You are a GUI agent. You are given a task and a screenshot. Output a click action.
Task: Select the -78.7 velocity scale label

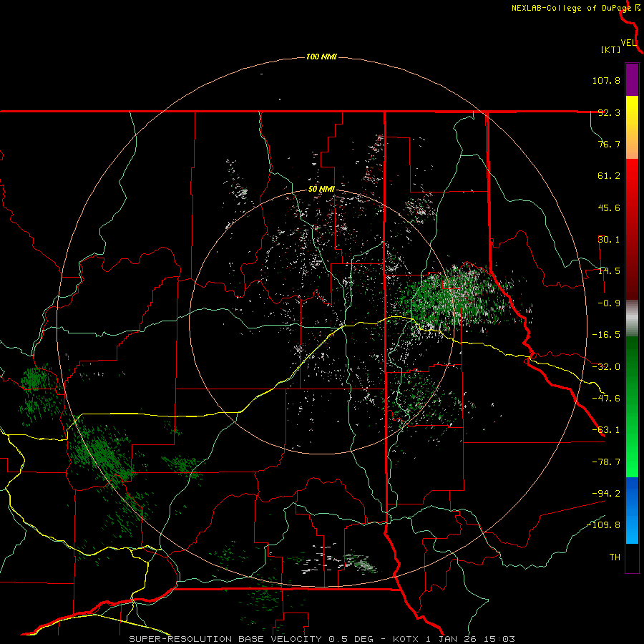coord(606,462)
